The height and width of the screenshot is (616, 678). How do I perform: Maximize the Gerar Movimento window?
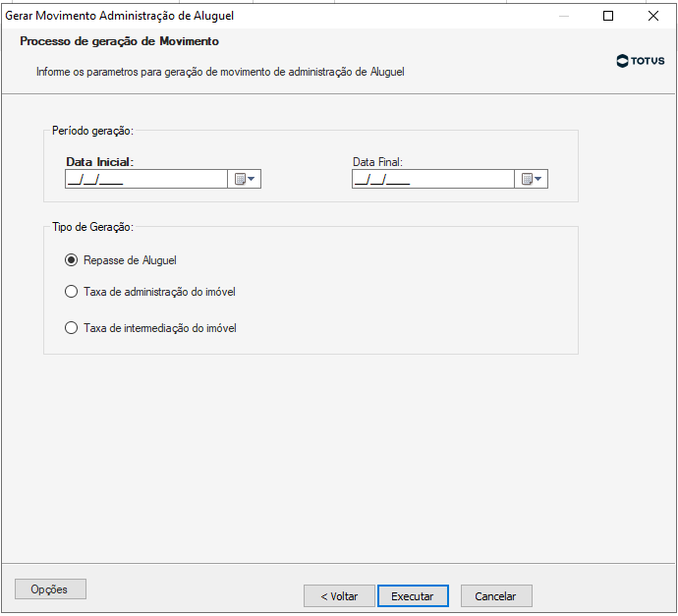(x=608, y=16)
